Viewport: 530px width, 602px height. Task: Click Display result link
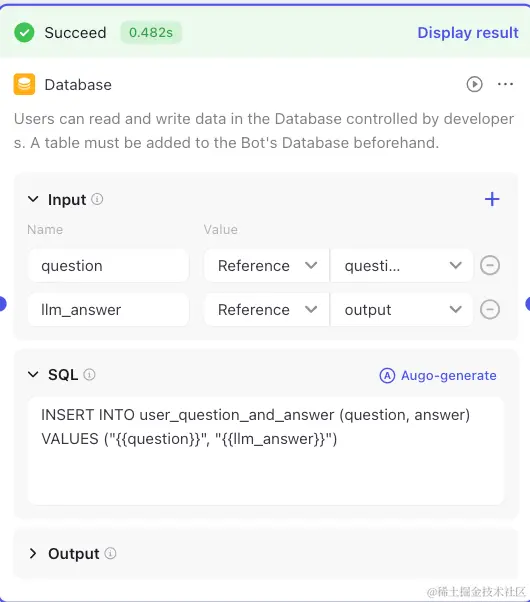tap(468, 33)
